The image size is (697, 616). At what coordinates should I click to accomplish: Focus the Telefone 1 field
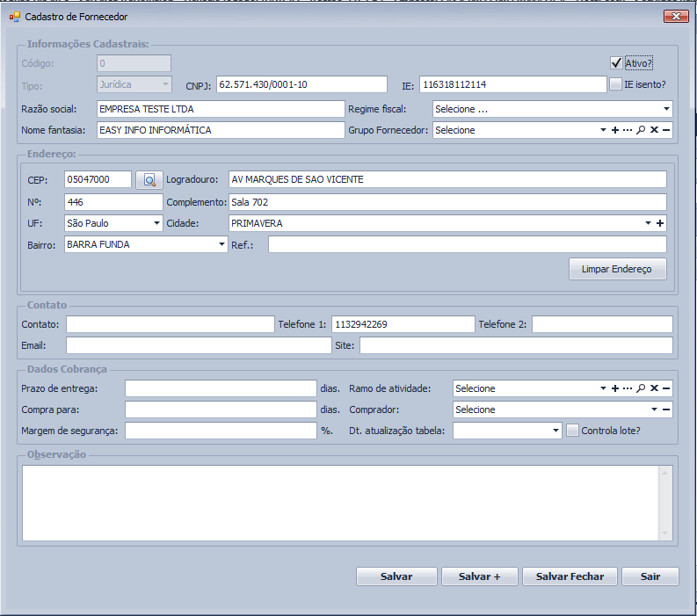click(403, 324)
